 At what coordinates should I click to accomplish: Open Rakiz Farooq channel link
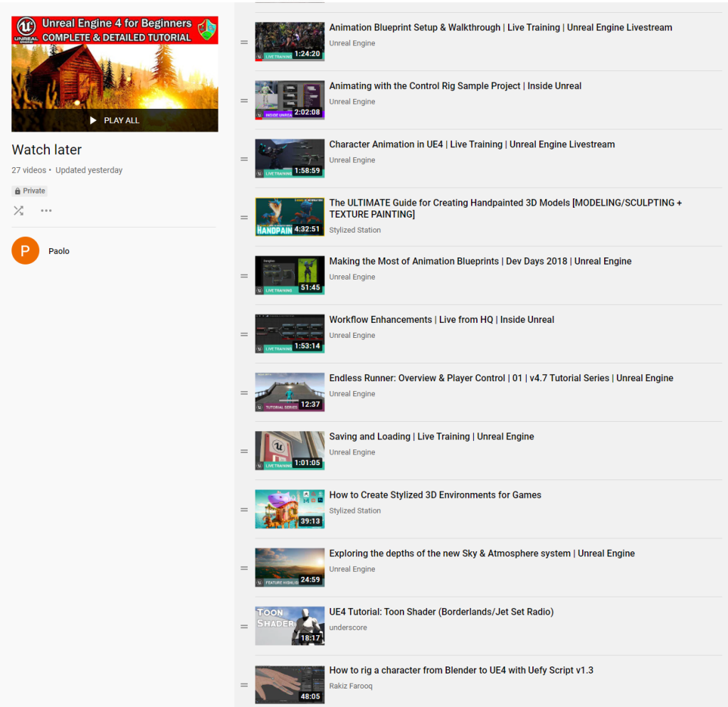pyautogui.click(x=350, y=686)
